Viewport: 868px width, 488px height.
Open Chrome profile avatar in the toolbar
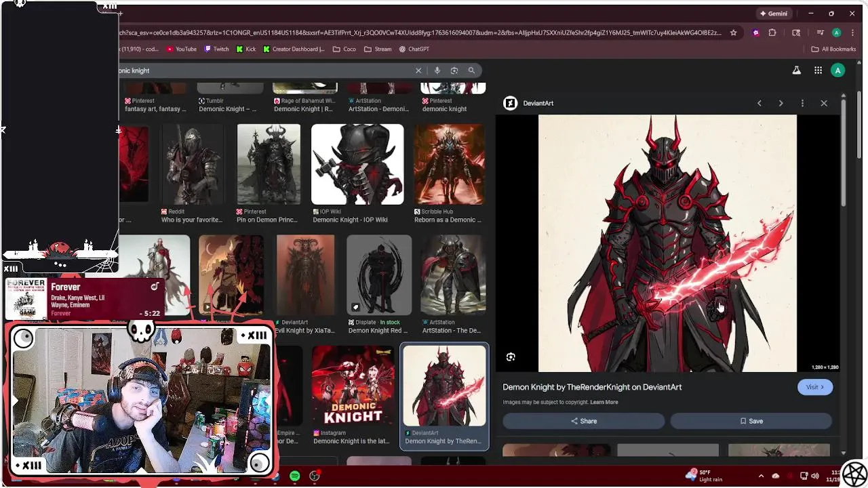(x=837, y=33)
